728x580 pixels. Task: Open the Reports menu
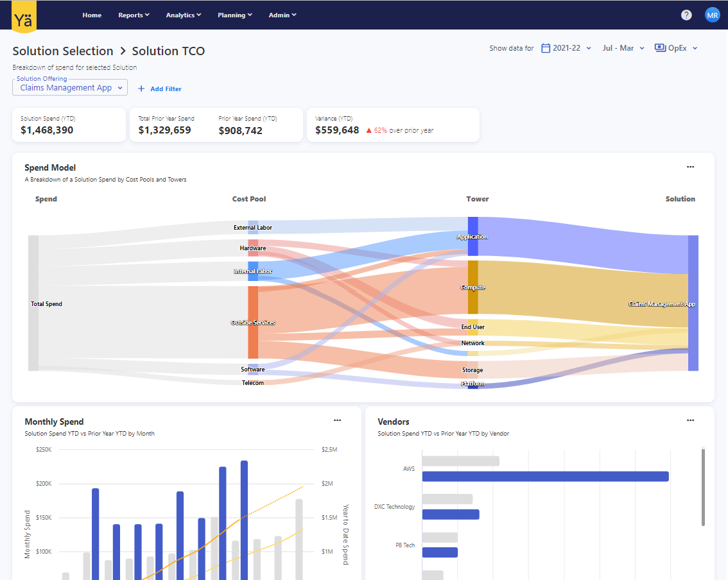(134, 15)
